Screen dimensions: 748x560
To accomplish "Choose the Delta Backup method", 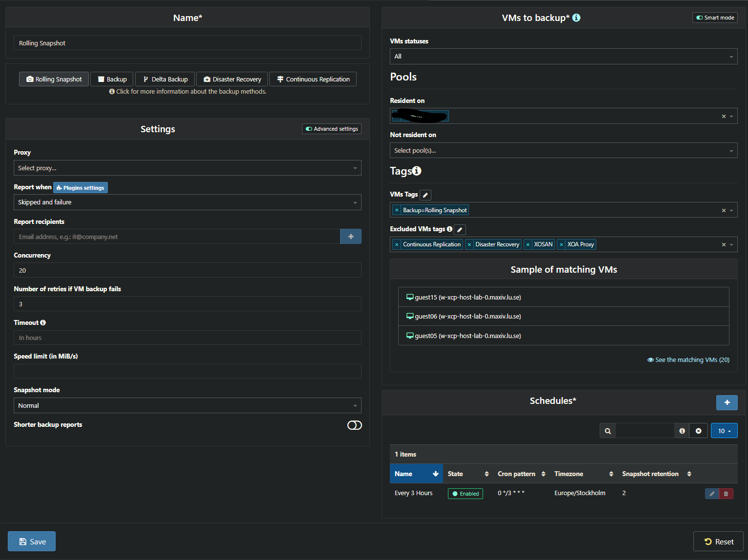I will click(x=165, y=79).
